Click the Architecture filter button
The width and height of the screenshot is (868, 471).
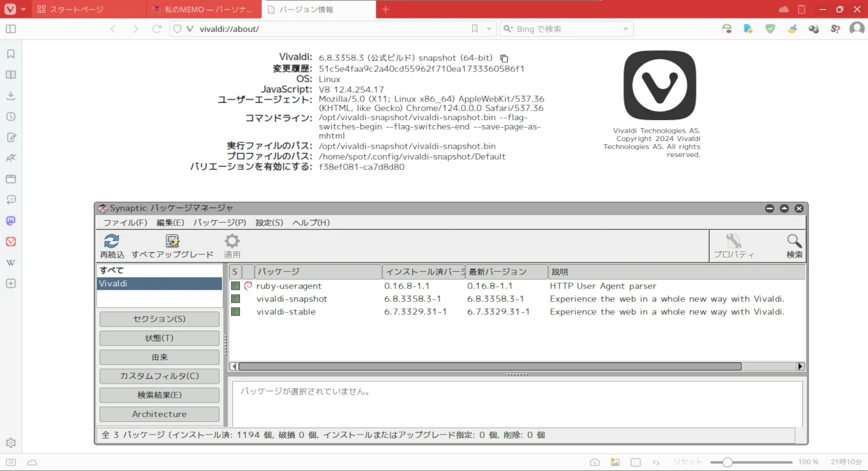coord(159,414)
